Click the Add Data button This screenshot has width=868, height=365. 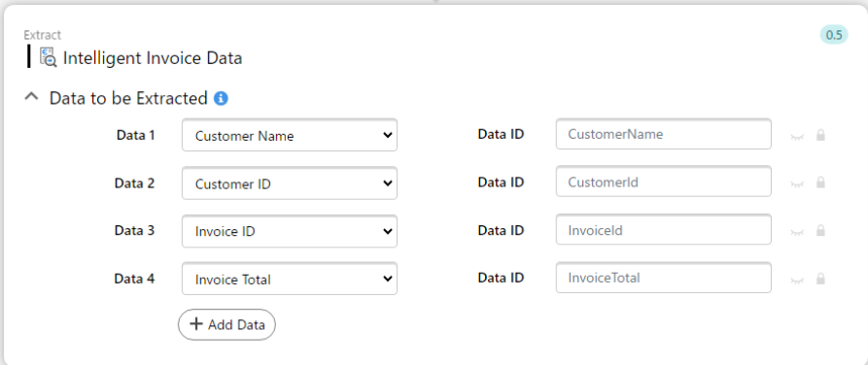(227, 324)
